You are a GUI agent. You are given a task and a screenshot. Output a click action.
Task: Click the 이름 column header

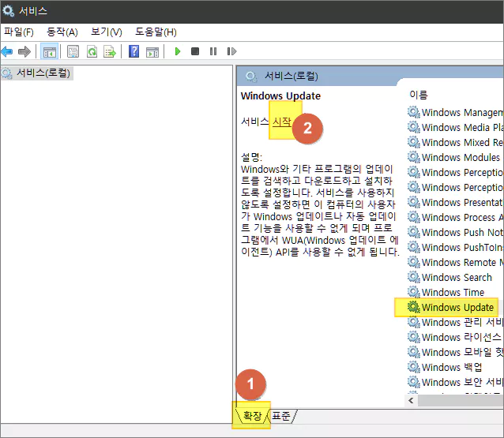(x=419, y=95)
